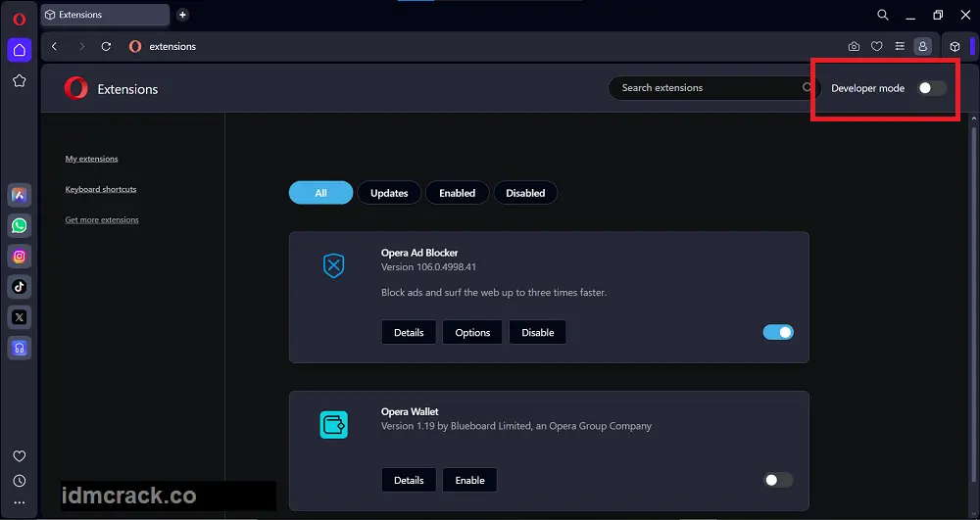Go forward with the forward arrow
Screen dimensions: 980x520
coord(81,46)
